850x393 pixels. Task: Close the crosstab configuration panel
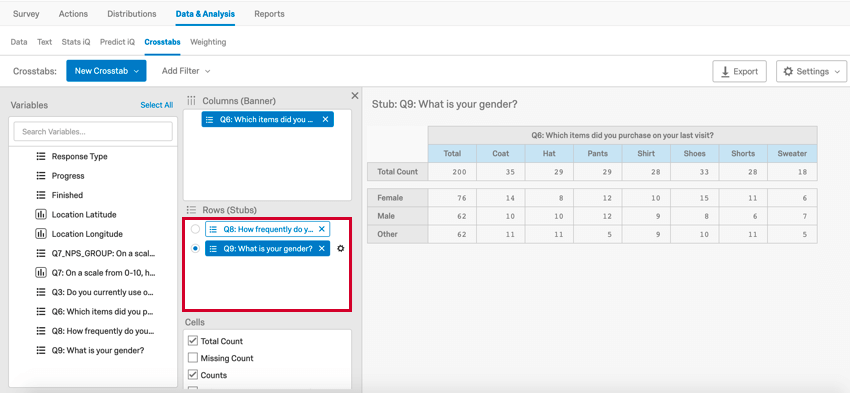pyautogui.click(x=355, y=96)
